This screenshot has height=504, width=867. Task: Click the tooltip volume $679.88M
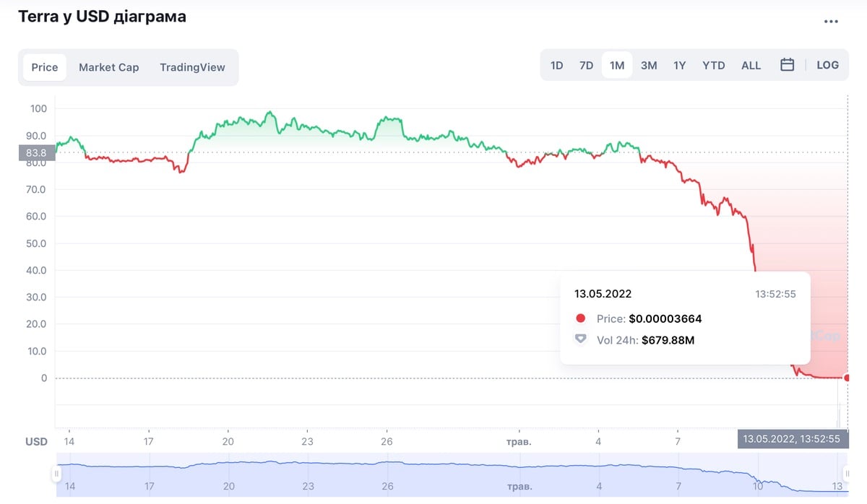668,340
